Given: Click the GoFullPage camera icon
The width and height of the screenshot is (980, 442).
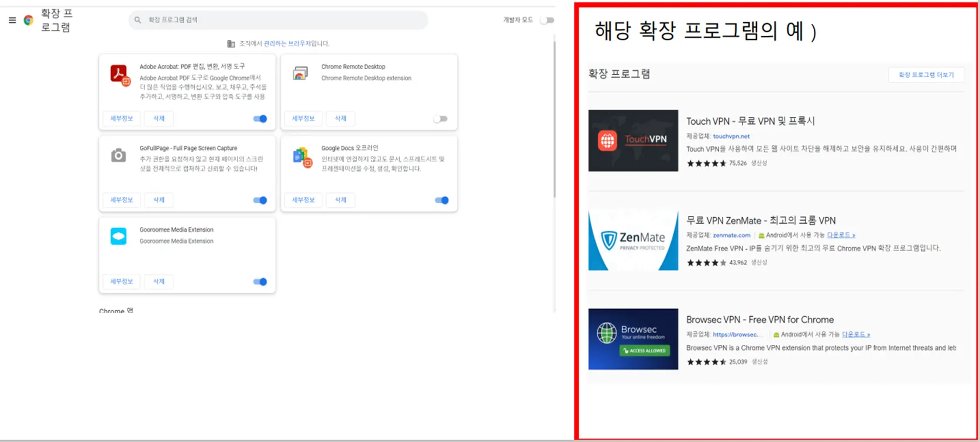Looking at the screenshot, I should [119, 155].
